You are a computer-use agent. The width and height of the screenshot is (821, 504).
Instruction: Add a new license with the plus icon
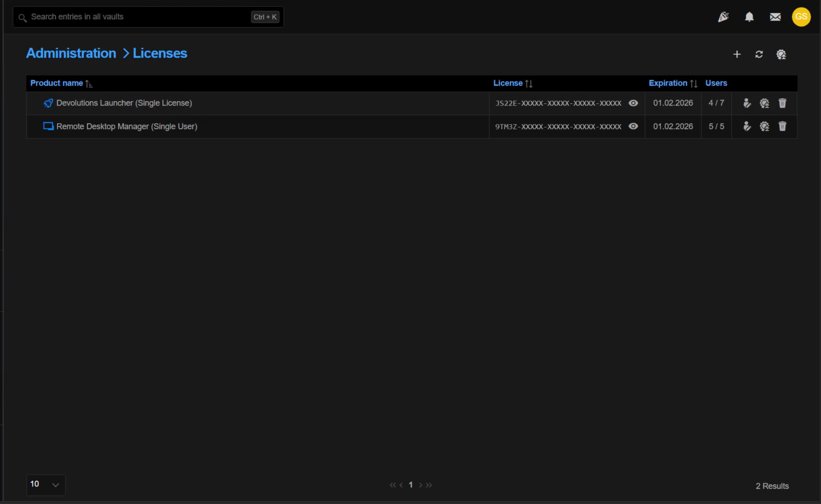point(737,54)
